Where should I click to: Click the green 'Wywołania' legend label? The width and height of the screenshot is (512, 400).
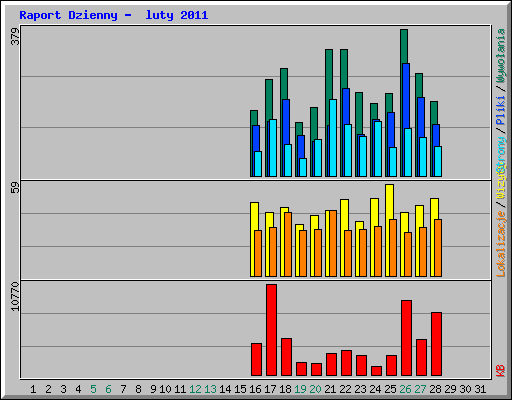(x=501, y=56)
